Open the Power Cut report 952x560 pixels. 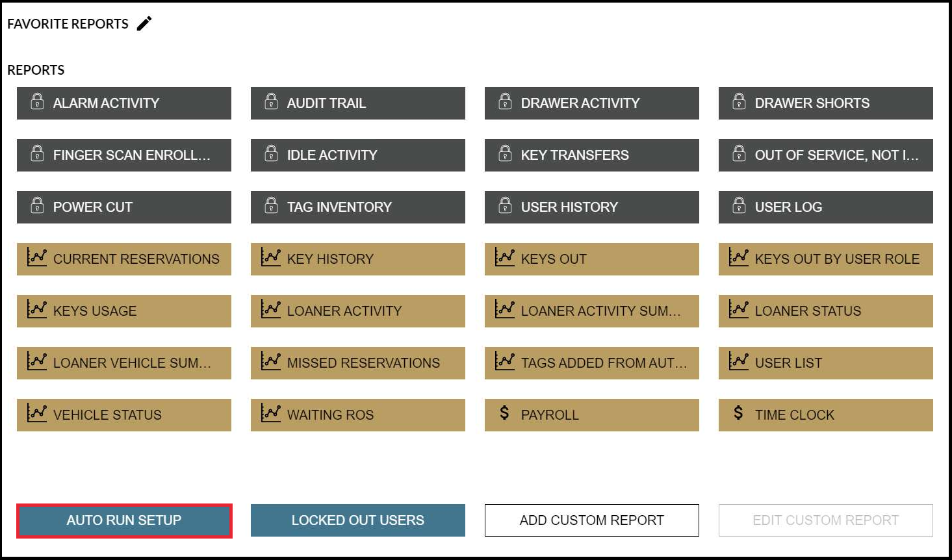click(x=124, y=207)
